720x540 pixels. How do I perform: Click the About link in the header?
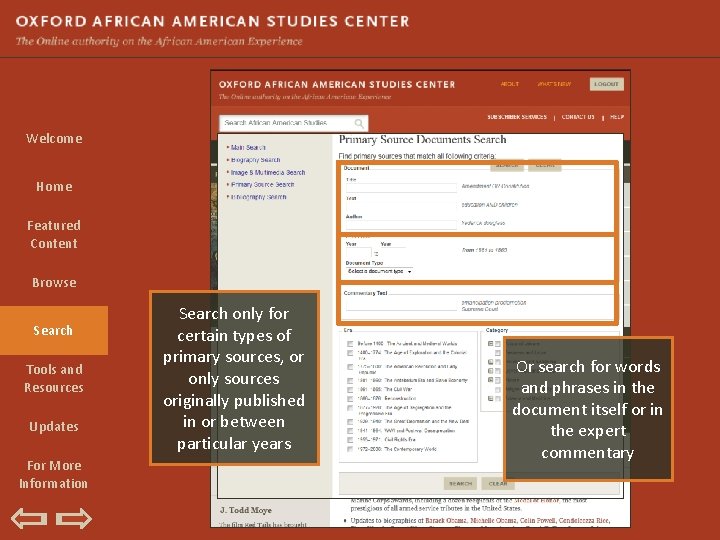point(510,84)
